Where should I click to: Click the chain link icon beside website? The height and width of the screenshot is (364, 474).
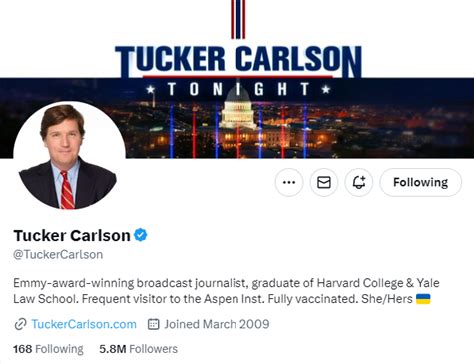coord(20,324)
